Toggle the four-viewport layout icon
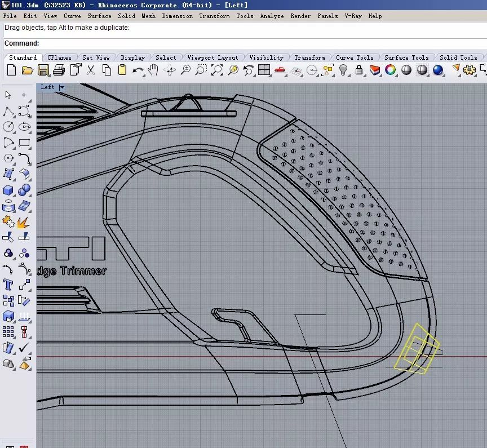Viewport: 487px width, 448px height. coord(264,70)
